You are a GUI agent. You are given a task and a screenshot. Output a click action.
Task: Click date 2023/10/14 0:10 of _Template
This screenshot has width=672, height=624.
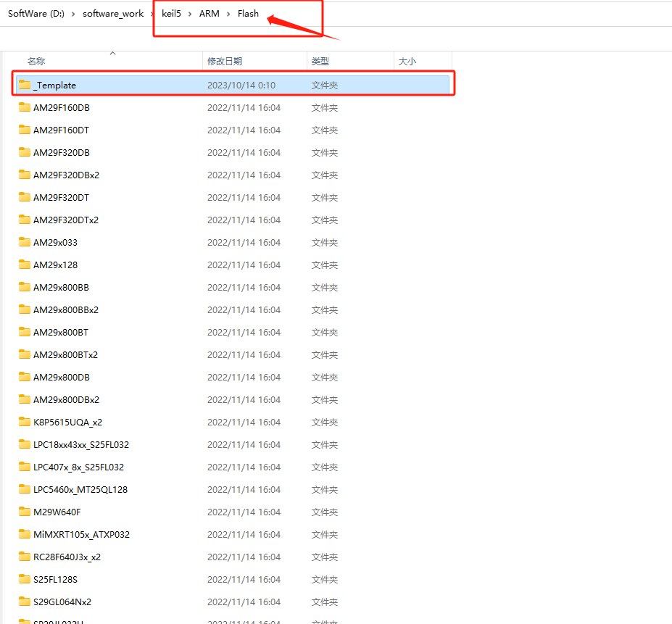pos(241,86)
